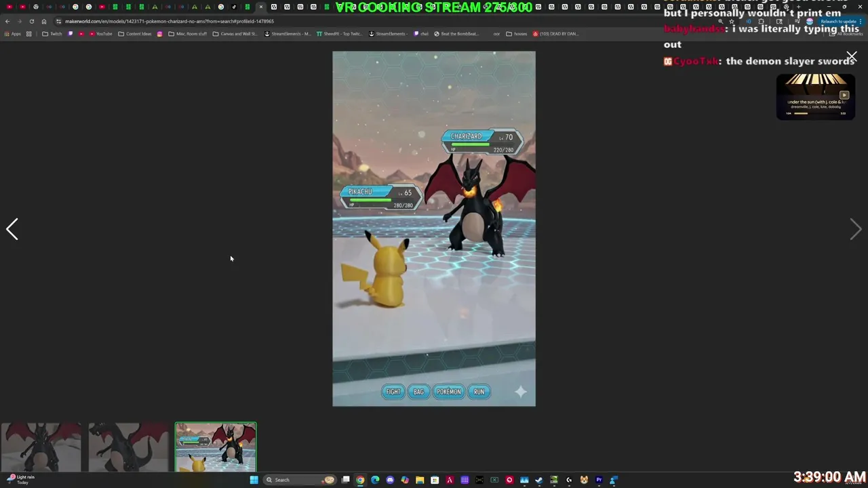Select the first Charizard thumbnail
The image size is (868, 488).
[41, 447]
